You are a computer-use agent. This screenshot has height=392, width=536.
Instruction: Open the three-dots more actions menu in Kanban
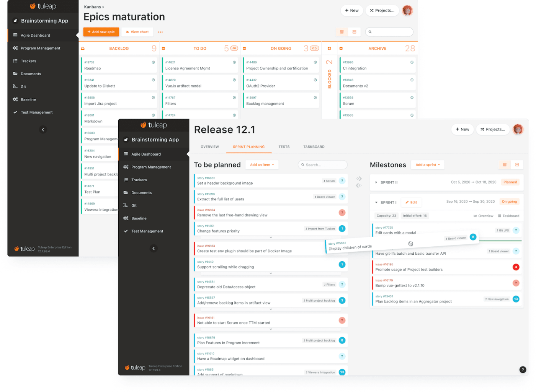(x=160, y=32)
